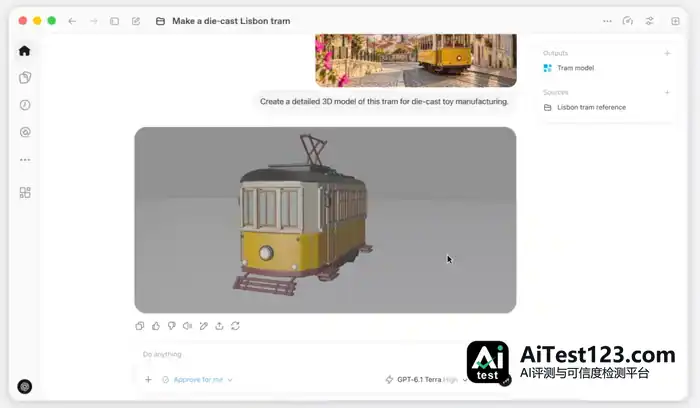Image resolution: width=700 pixels, height=408 pixels.
Task: Open the clock history icon in sidebar
Action: tap(25, 105)
